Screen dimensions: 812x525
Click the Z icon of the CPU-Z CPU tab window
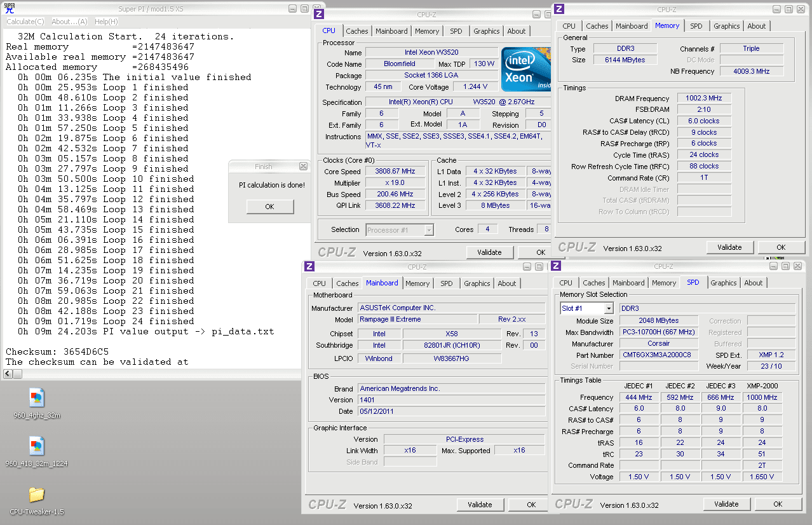coord(320,13)
